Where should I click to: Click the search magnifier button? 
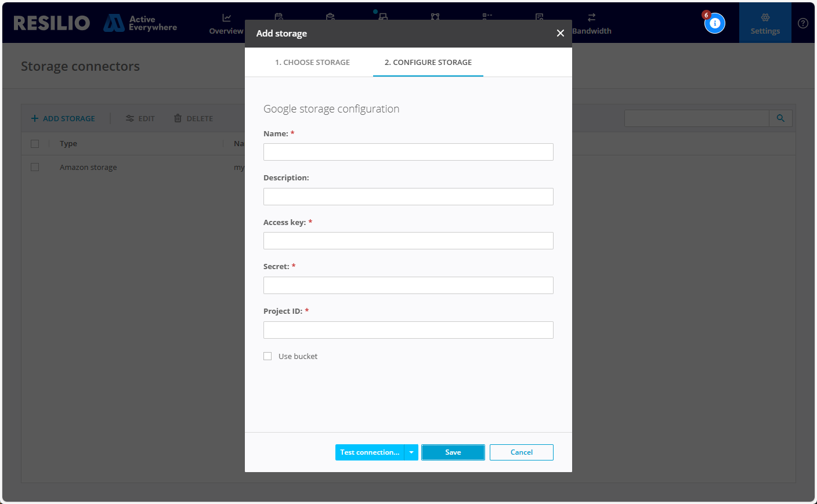pos(780,118)
